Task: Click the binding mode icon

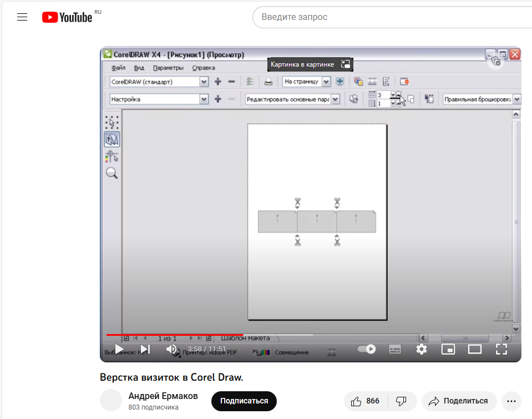Action: coord(429,99)
